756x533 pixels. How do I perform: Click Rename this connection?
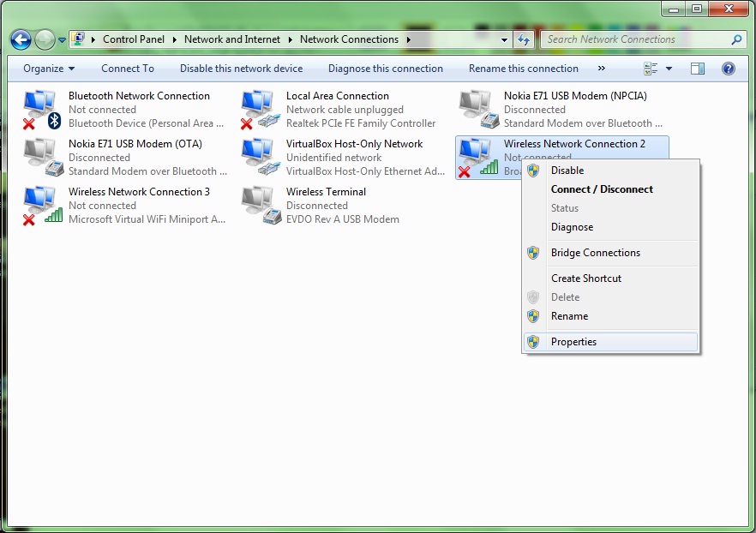click(523, 69)
